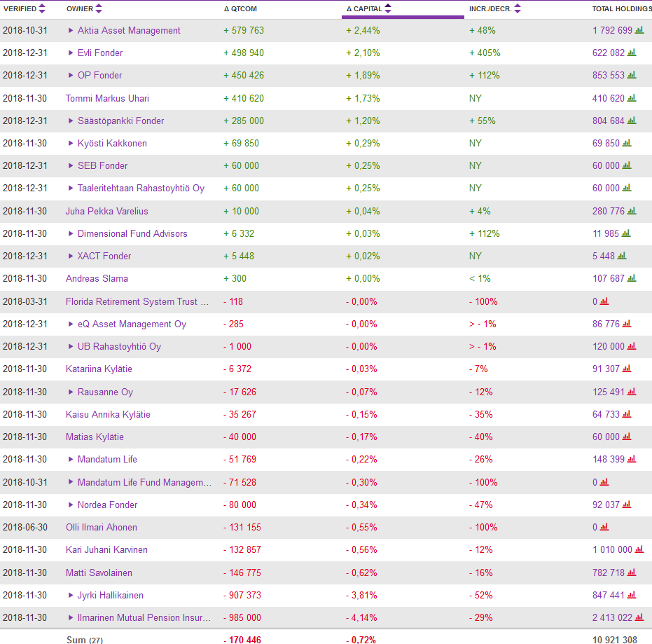Open chart icon for Tommi Markus Uhari
Viewport: 652px width, 644px height.
click(632, 98)
